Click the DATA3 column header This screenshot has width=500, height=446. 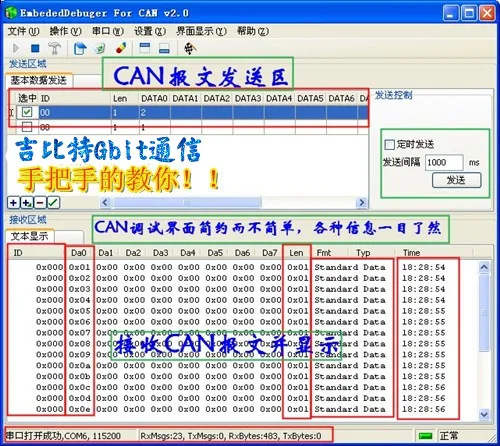(248, 98)
